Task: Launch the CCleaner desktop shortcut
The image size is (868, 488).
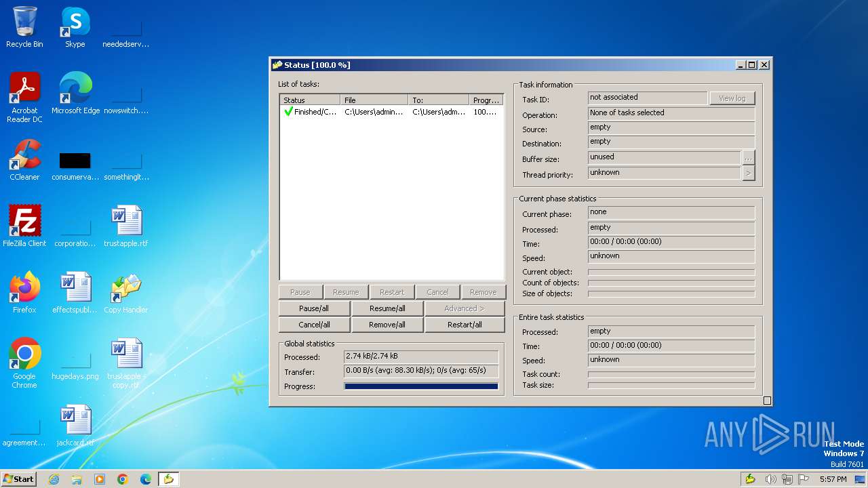Action: tap(24, 160)
